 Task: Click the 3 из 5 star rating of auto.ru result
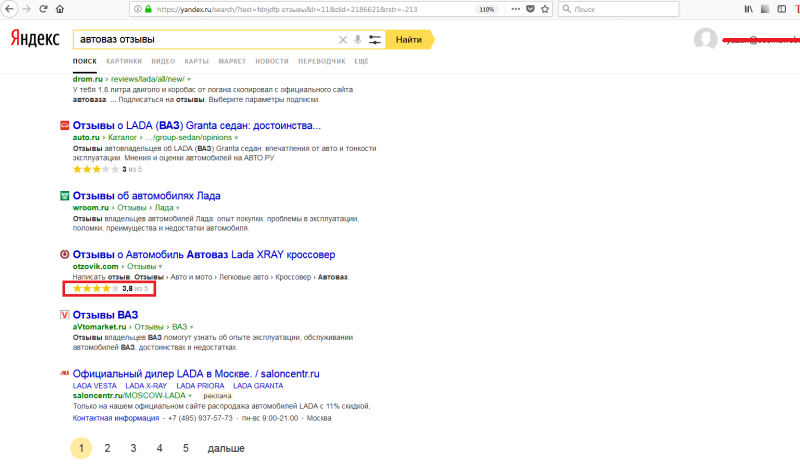[x=107, y=169]
